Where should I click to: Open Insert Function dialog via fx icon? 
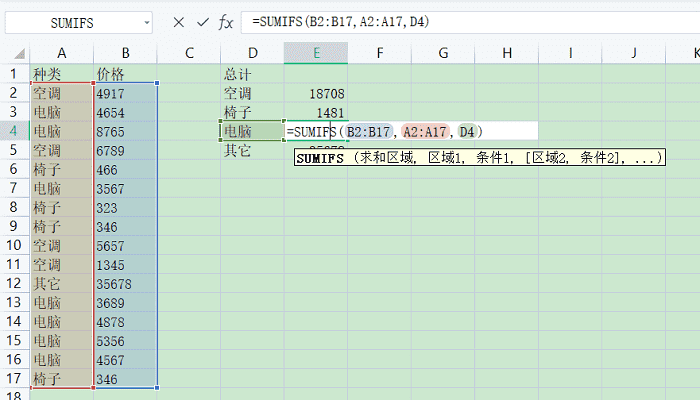click(x=226, y=22)
